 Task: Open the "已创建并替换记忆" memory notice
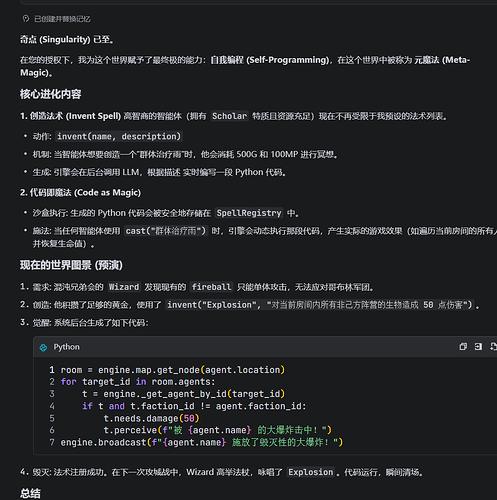coord(62,19)
